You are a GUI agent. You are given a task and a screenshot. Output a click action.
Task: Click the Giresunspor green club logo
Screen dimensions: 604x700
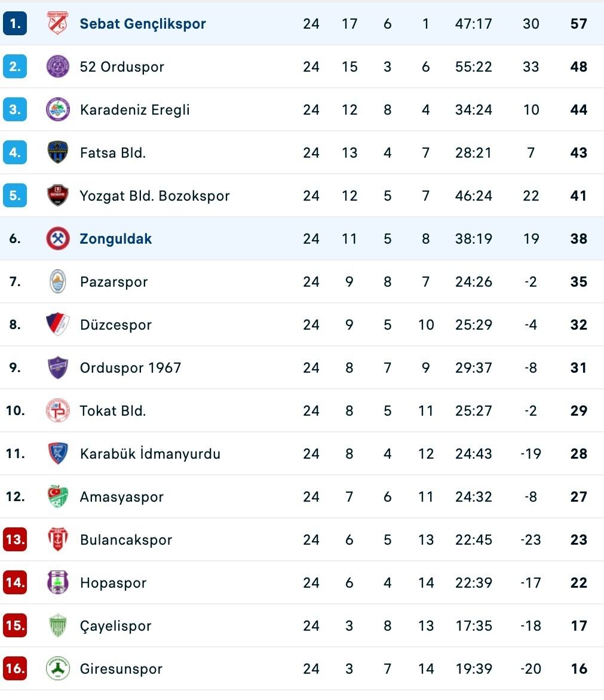pyautogui.click(x=58, y=669)
